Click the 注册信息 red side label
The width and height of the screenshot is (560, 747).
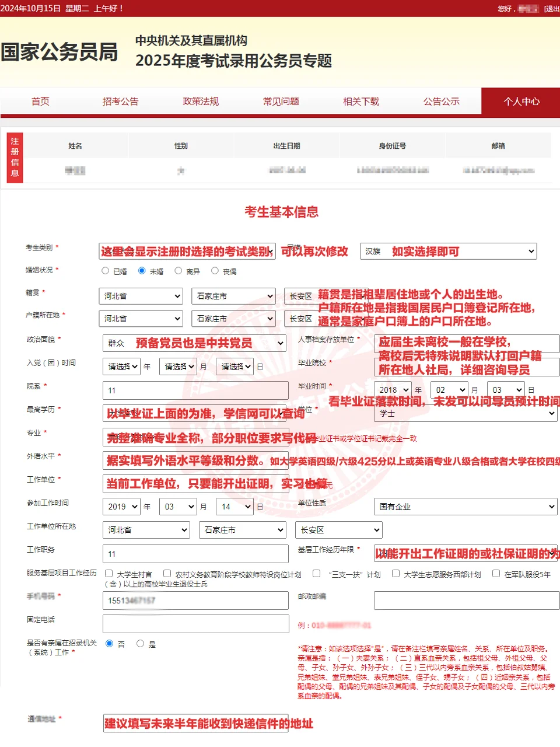(15, 158)
